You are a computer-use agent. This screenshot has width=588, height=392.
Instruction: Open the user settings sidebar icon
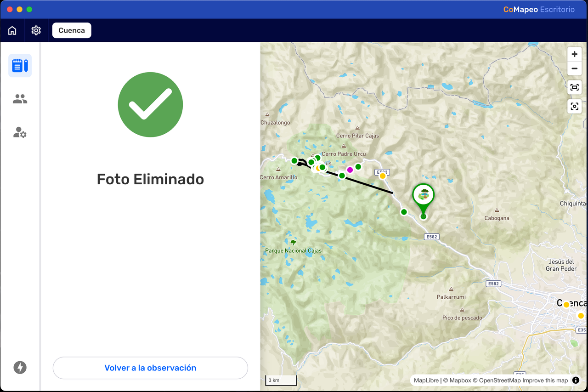click(x=20, y=133)
